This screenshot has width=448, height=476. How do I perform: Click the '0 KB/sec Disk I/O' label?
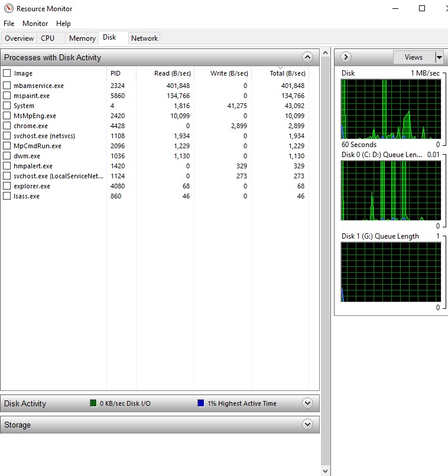click(x=125, y=403)
